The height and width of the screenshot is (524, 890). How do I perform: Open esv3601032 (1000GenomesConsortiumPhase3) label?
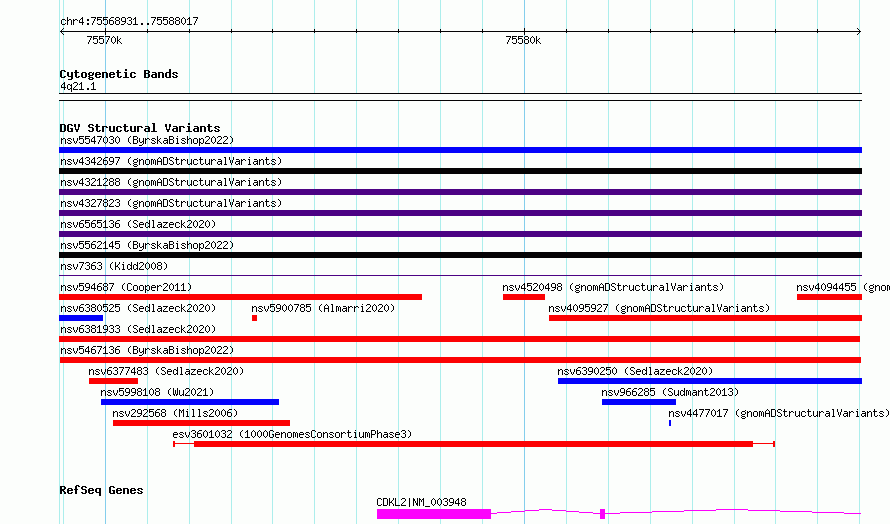[292, 434]
